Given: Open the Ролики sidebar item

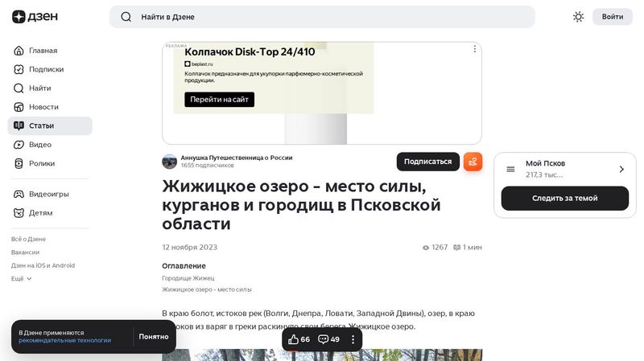Looking at the screenshot, I should (x=42, y=163).
